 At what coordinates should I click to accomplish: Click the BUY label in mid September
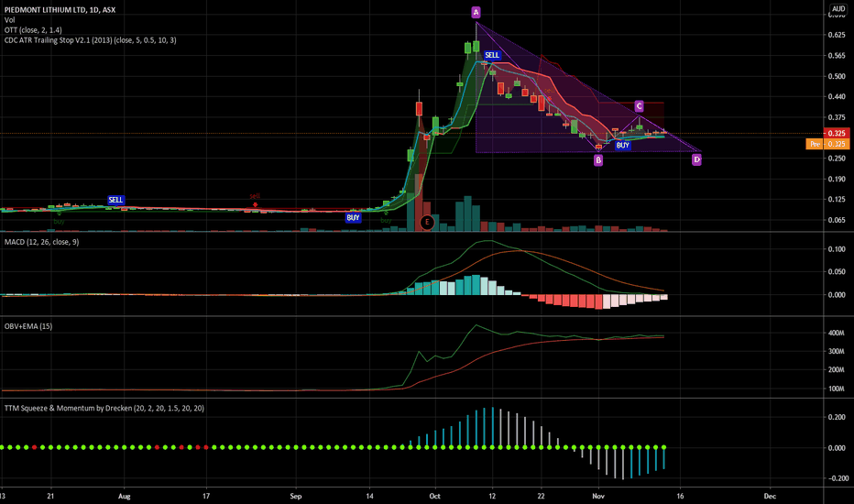pyautogui.click(x=353, y=217)
